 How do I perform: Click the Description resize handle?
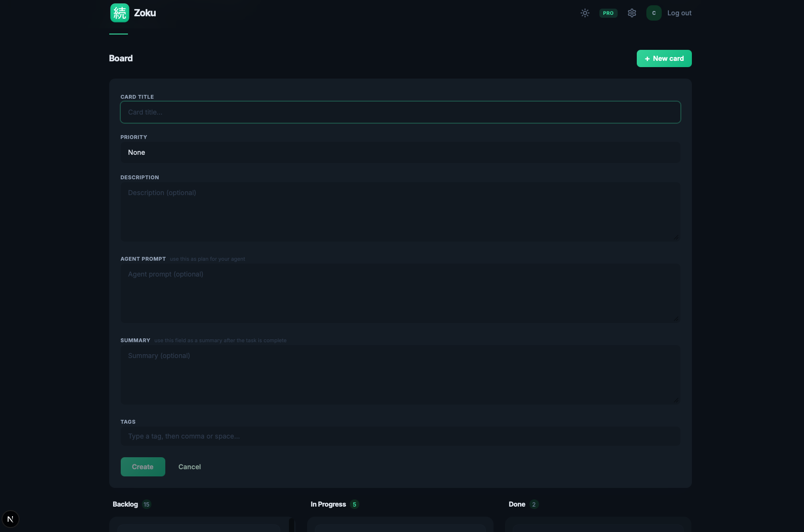676,237
